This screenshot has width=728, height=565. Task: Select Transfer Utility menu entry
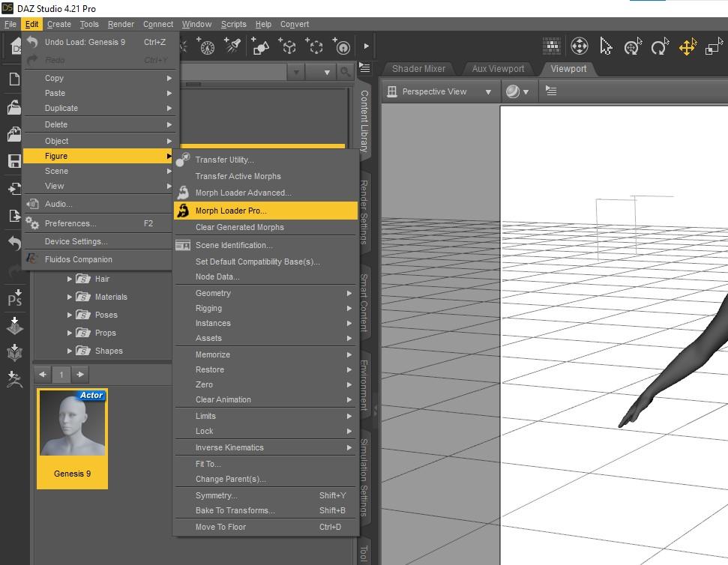click(x=224, y=160)
